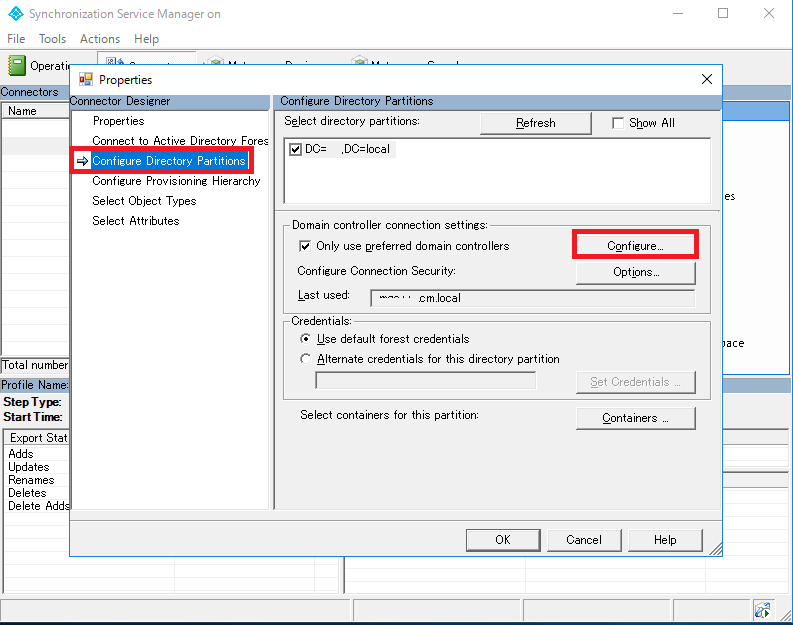
Task: Click the Help button in dialog
Action: tap(665, 540)
